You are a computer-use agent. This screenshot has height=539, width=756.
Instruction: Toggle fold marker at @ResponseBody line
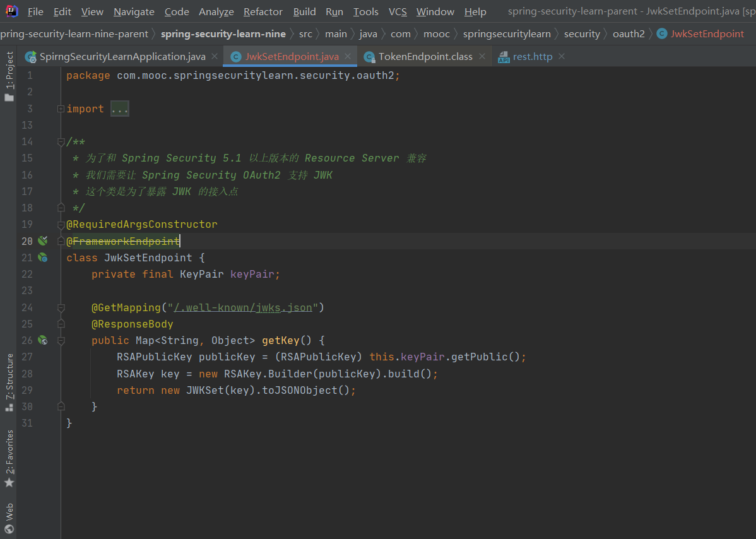point(61,324)
